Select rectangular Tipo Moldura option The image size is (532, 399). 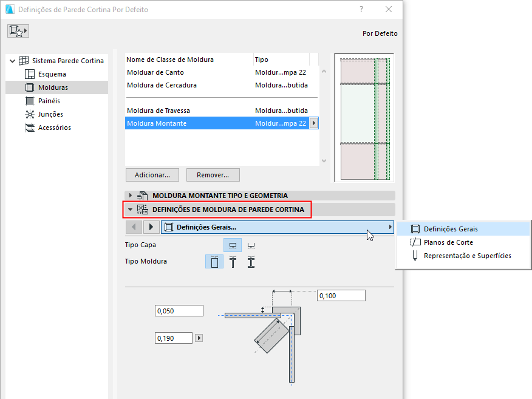[x=214, y=262]
